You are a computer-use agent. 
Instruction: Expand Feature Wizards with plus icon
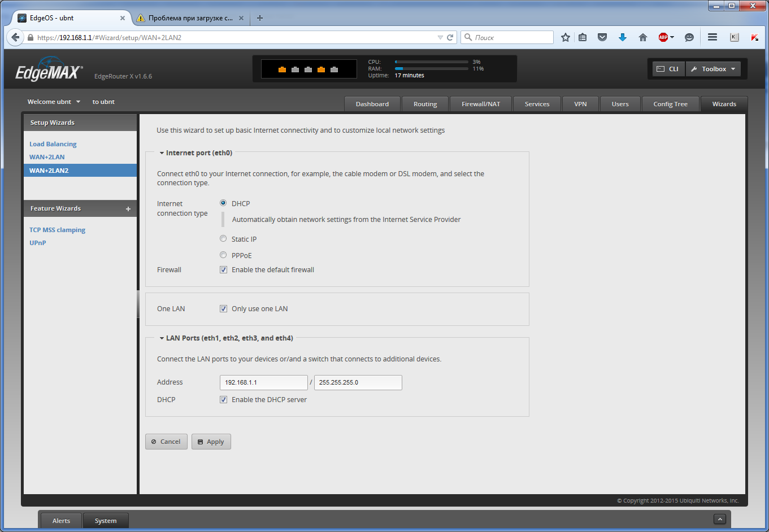point(128,209)
